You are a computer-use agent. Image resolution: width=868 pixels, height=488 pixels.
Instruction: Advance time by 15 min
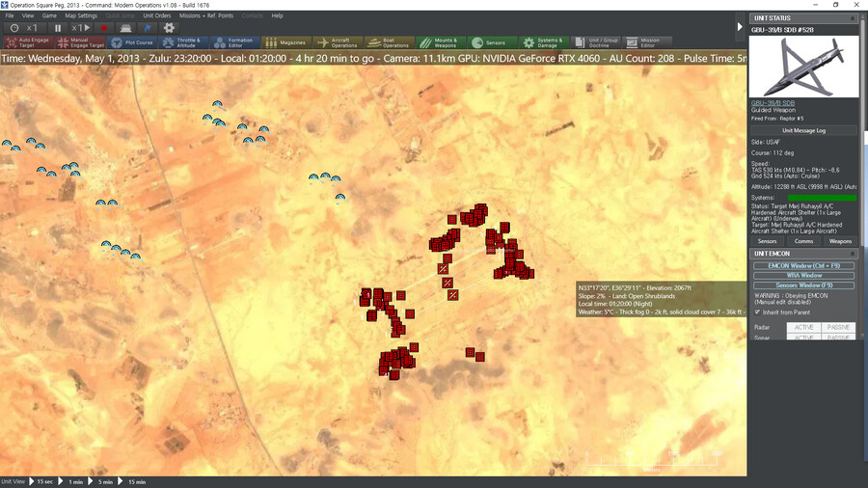click(132, 482)
